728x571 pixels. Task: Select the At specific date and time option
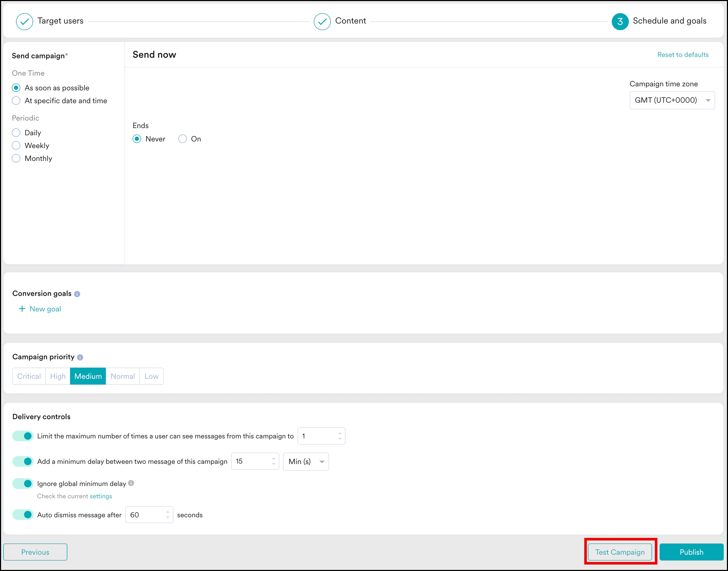tap(16, 101)
